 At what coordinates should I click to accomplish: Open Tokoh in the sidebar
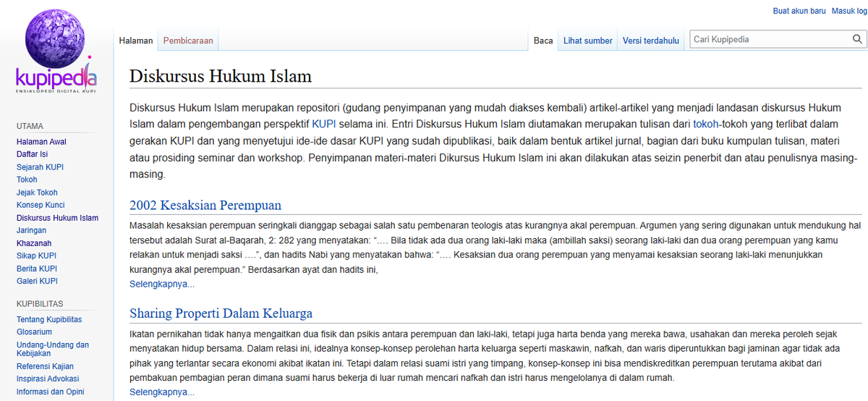point(27,180)
